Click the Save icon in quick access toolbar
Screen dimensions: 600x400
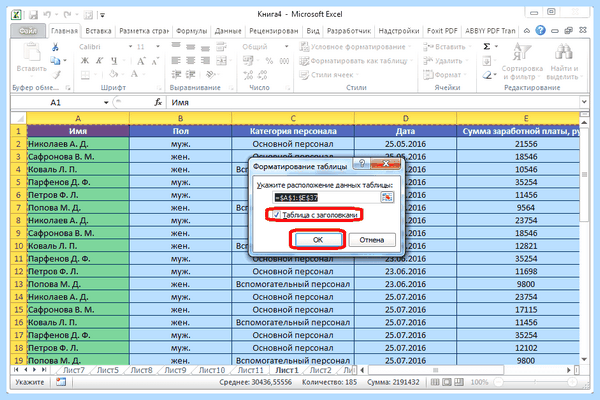tap(34, 15)
